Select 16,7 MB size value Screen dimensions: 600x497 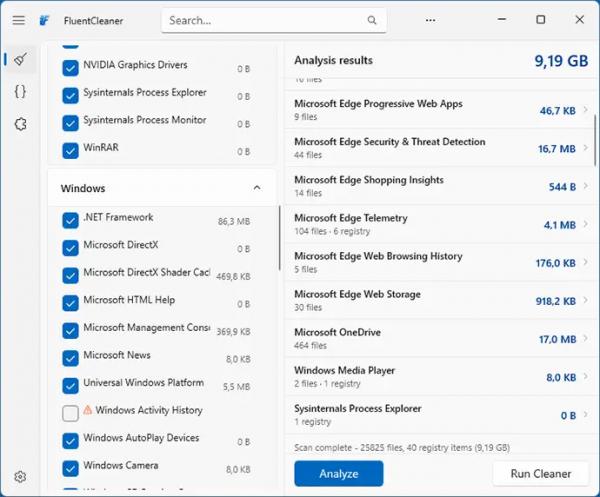point(557,149)
